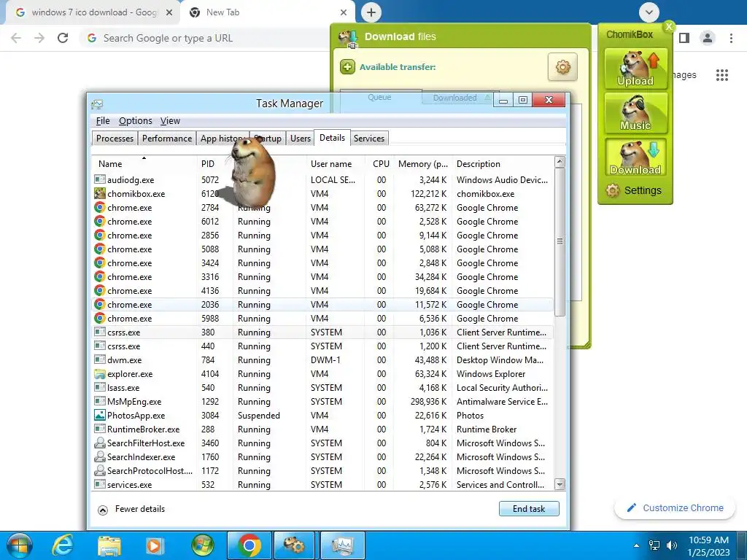The height and width of the screenshot is (560, 747).
Task: Open Google apps grid icon
Action: point(721,75)
